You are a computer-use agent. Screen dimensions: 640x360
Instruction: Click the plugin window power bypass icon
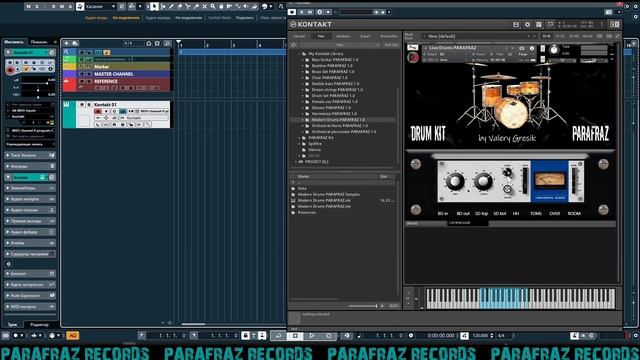292,12
